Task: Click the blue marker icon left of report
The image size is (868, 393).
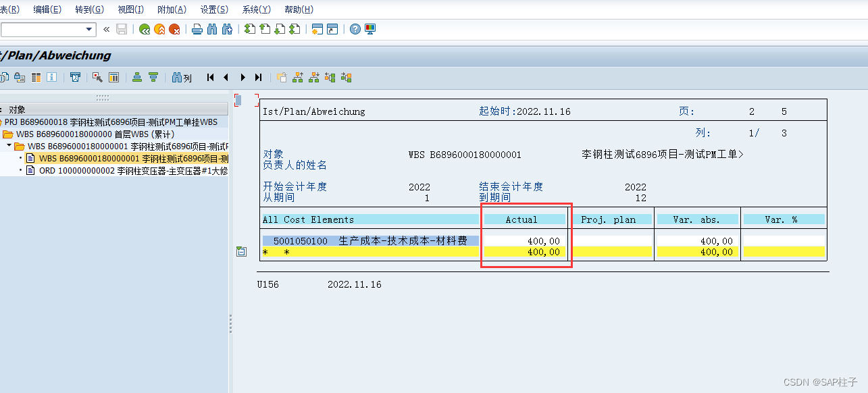Action: coord(238,100)
